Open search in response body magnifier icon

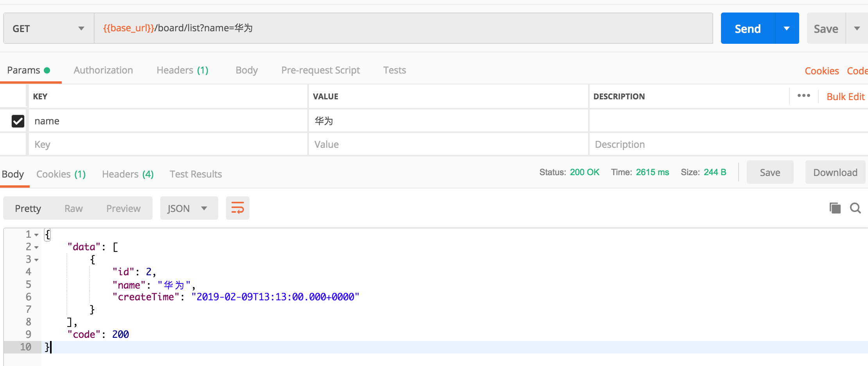[x=855, y=208]
